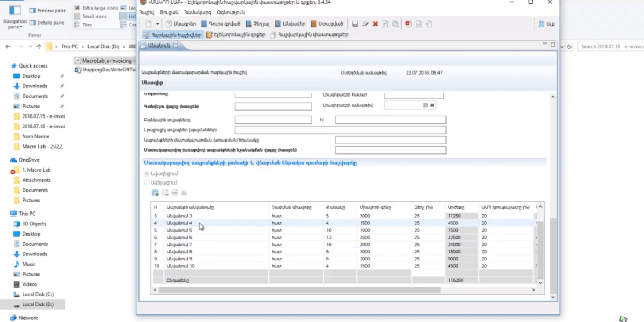Image resolution: width=644 pixels, height=322 pixels.
Task: Open calendar picker in Լիազորագրի ամսաթիվ field
Action: [426, 105]
